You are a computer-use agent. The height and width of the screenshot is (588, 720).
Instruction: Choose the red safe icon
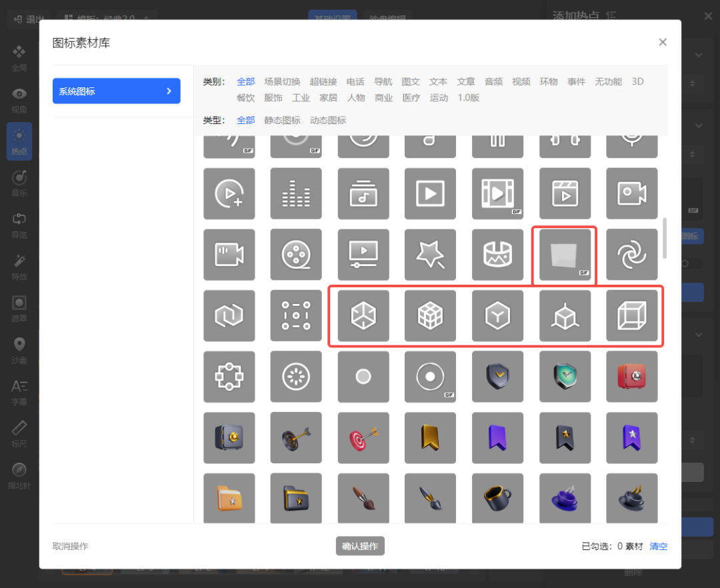[x=631, y=377]
